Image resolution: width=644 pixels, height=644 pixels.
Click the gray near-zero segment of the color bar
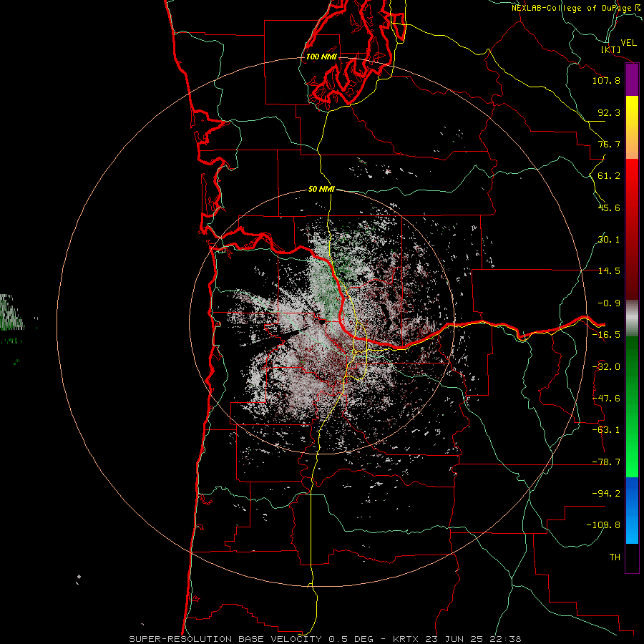(x=632, y=318)
